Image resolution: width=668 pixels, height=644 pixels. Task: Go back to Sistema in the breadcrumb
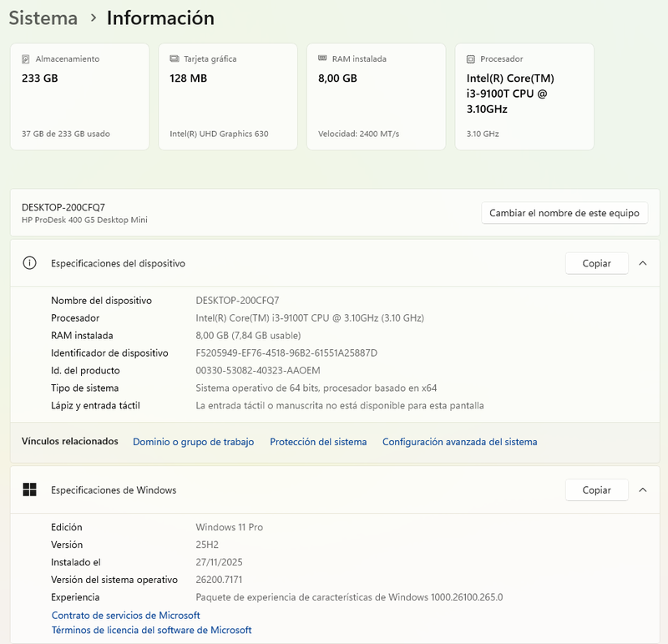coord(43,18)
